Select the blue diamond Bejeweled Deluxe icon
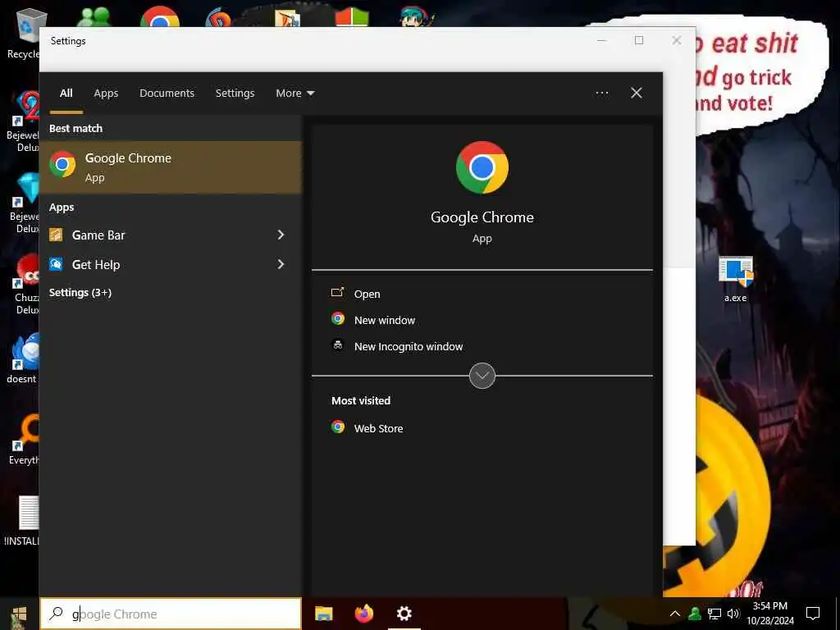840x630 pixels. 25,203
